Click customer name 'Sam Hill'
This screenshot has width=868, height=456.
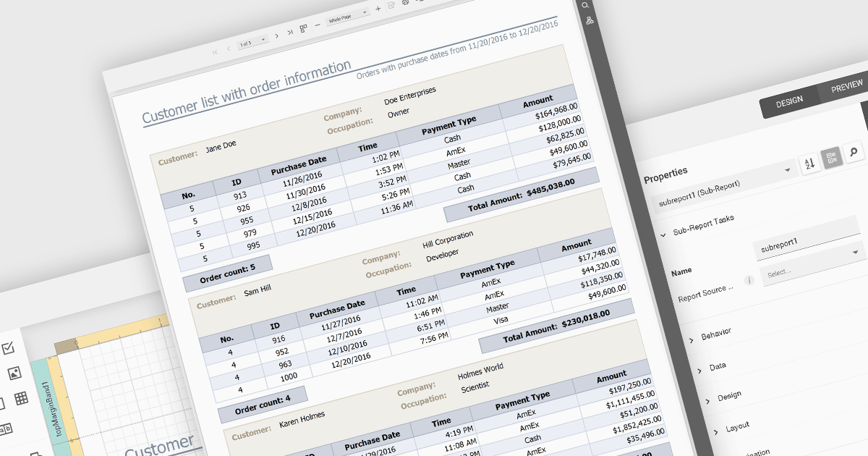(x=259, y=290)
